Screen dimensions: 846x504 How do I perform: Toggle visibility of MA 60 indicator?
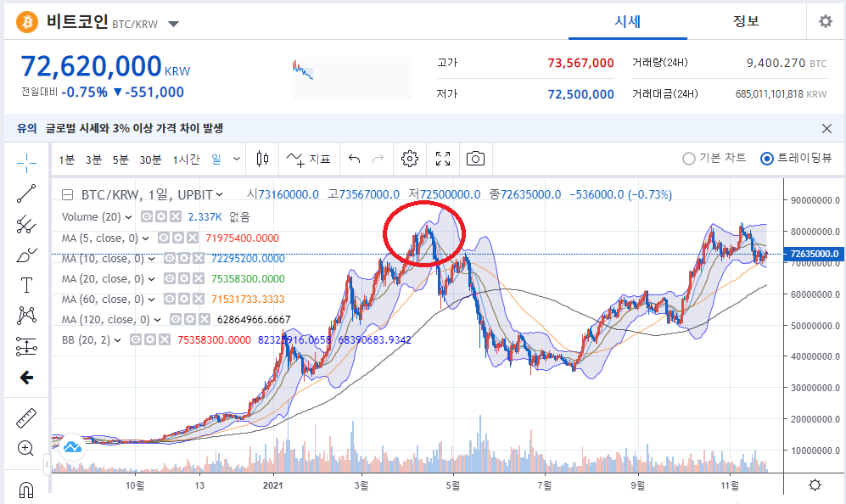[170, 299]
